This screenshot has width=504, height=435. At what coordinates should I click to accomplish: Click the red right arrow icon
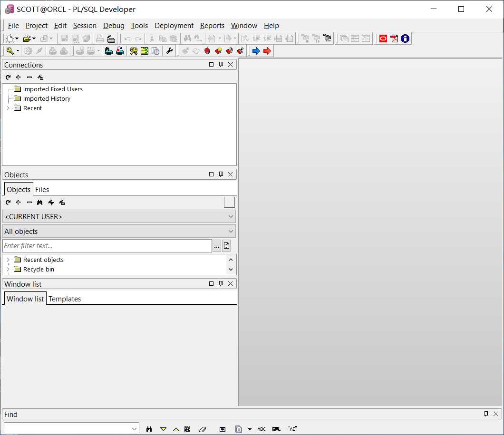click(x=267, y=51)
